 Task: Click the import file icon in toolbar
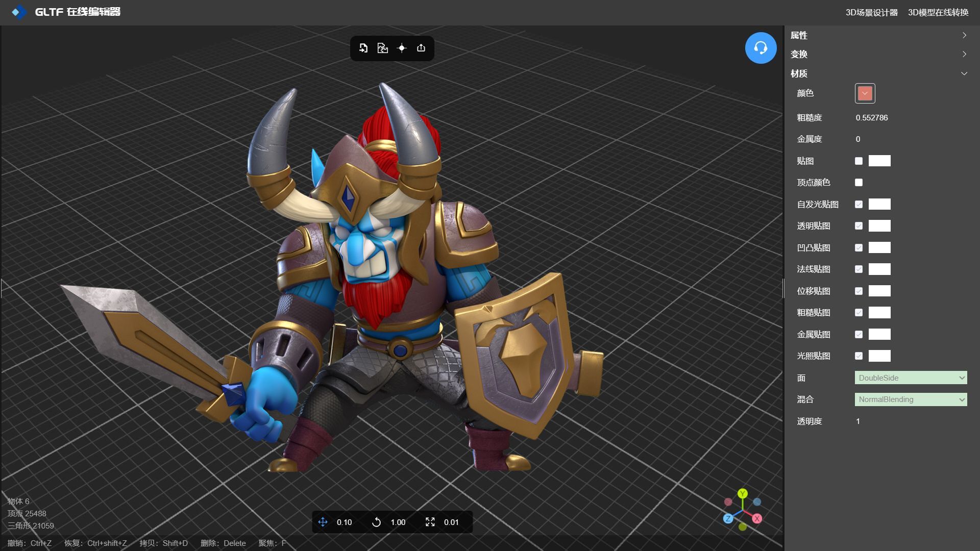(363, 48)
